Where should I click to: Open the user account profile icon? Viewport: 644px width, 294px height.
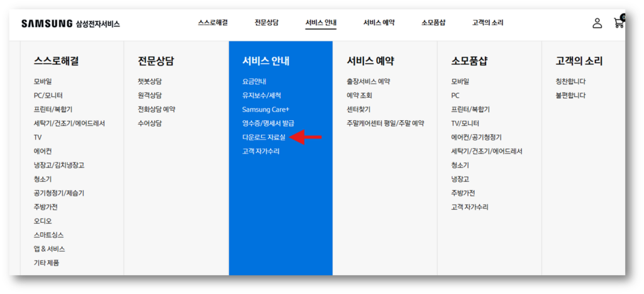[x=597, y=23]
